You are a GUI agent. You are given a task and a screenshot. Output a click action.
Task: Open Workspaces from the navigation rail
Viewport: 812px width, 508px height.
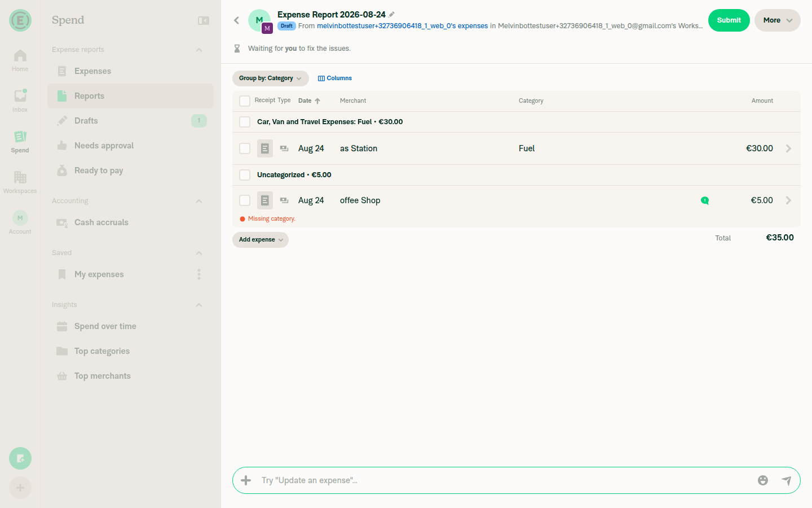pos(20,182)
